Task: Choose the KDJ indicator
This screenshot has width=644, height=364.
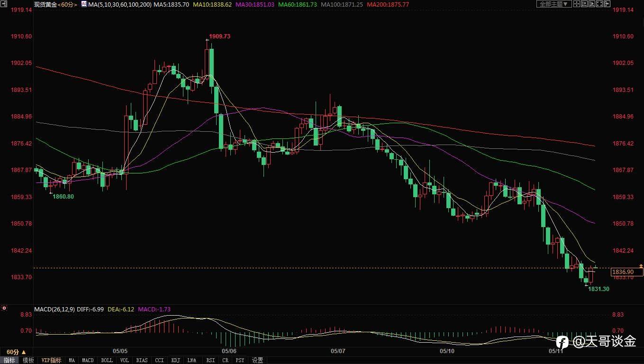Action: [176, 360]
